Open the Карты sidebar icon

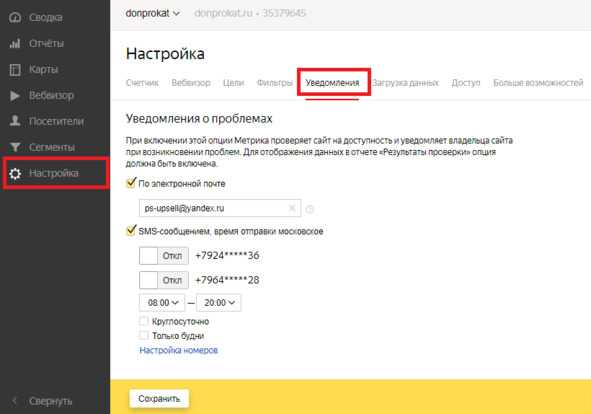[x=15, y=69]
